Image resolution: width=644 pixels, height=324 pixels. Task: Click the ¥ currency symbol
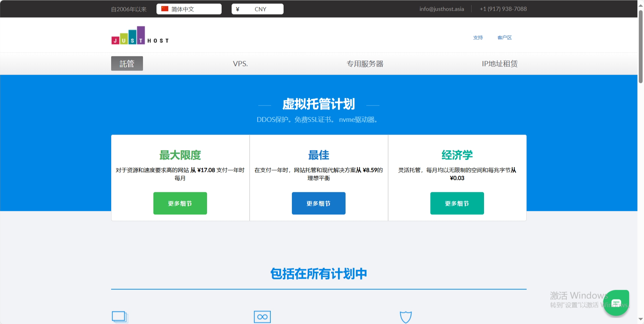[x=237, y=9]
